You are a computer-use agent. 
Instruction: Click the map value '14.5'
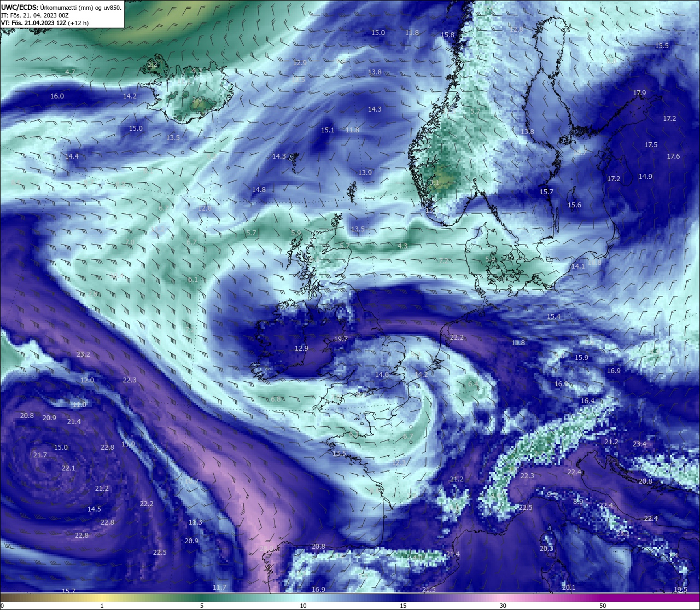coord(94,509)
